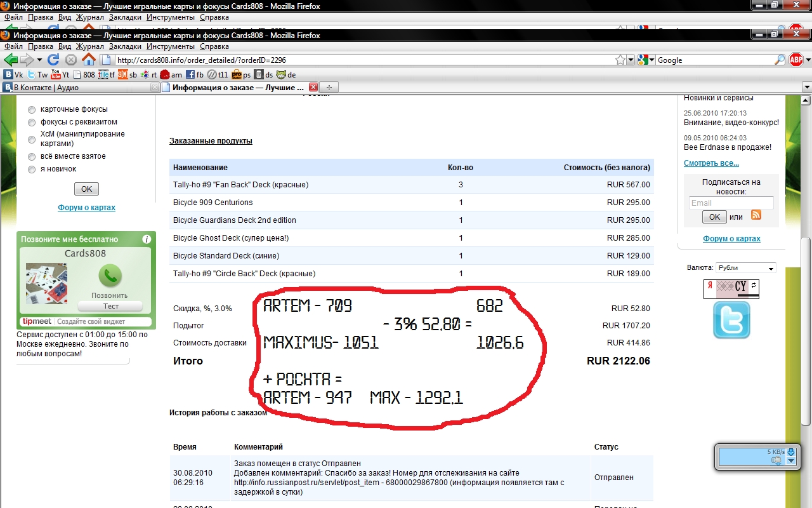Viewport: 812px width, 508px height.
Task: Expand the speed widget dropdown arrow
Action: click(790, 461)
